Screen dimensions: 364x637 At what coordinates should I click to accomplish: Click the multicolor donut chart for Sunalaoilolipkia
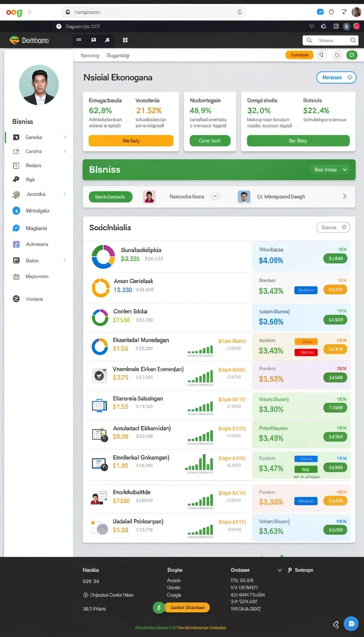tap(103, 257)
